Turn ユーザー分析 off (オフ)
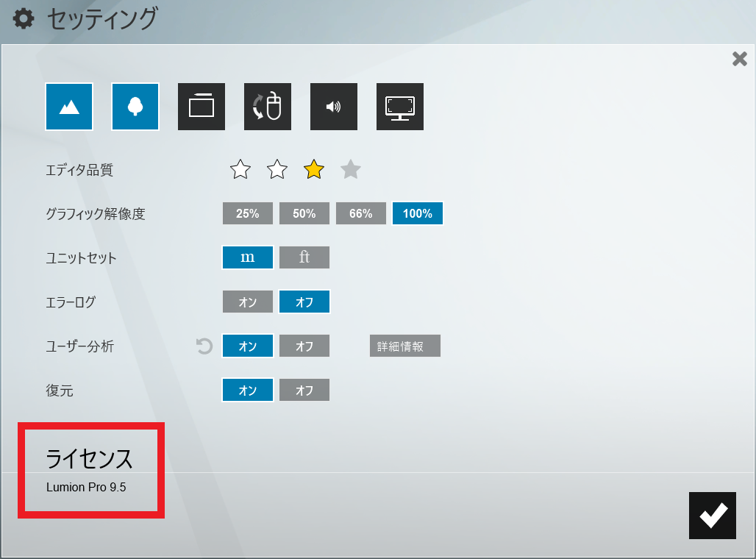Screen dimensions: 756x559 point(304,346)
